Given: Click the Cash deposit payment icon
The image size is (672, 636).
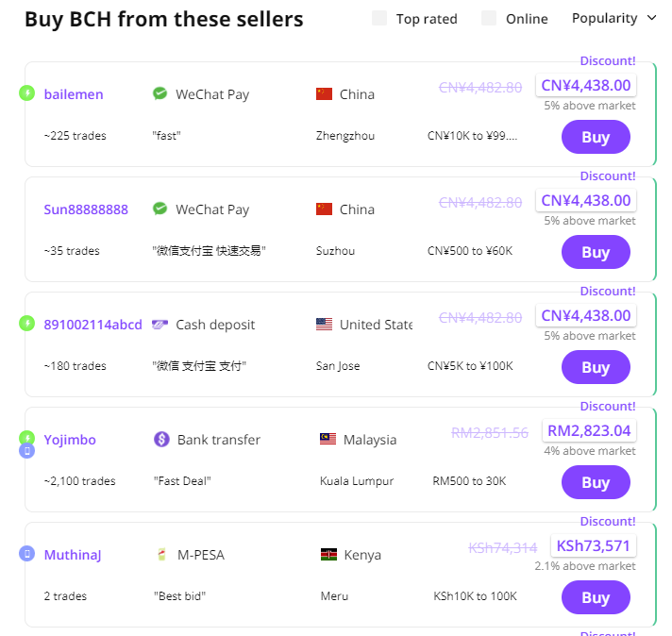Looking at the screenshot, I should [x=160, y=325].
